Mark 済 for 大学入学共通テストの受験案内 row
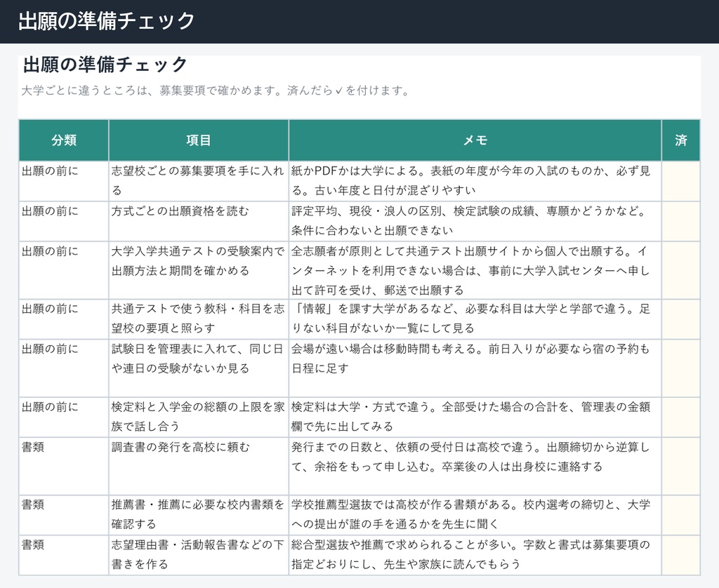 (681, 270)
